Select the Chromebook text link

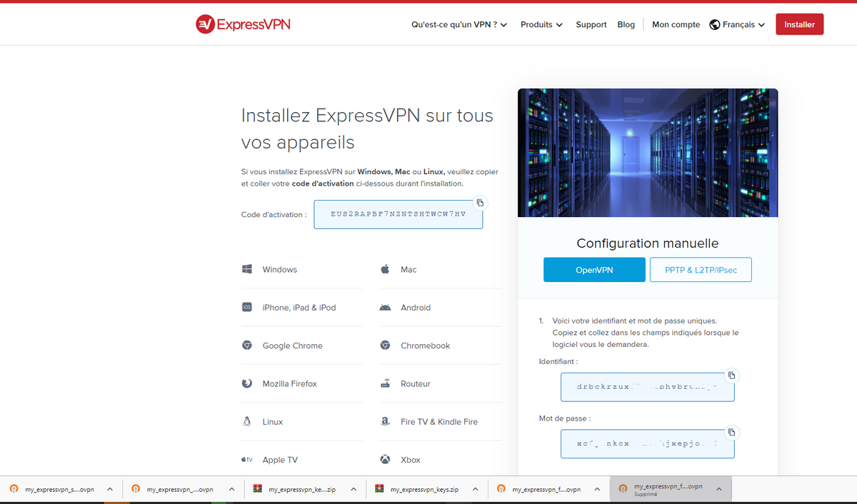pyautogui.click(x=425, y=346)
